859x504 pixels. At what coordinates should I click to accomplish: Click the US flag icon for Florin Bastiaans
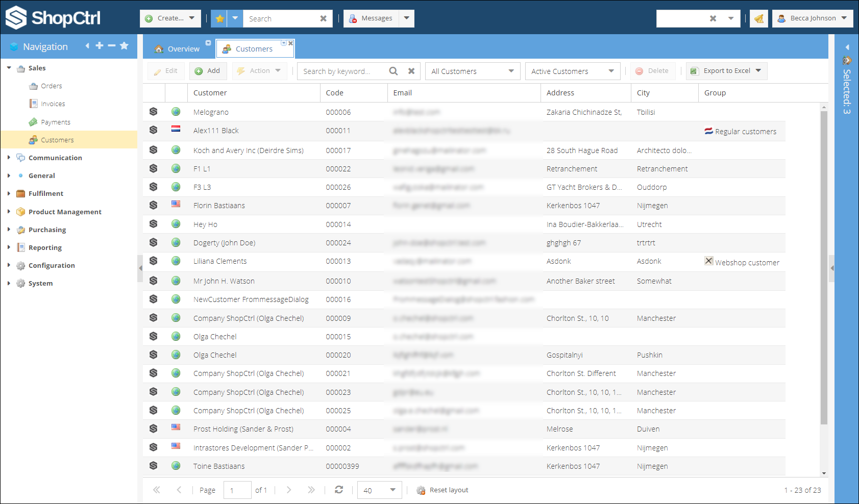click(x=176, y=204)
